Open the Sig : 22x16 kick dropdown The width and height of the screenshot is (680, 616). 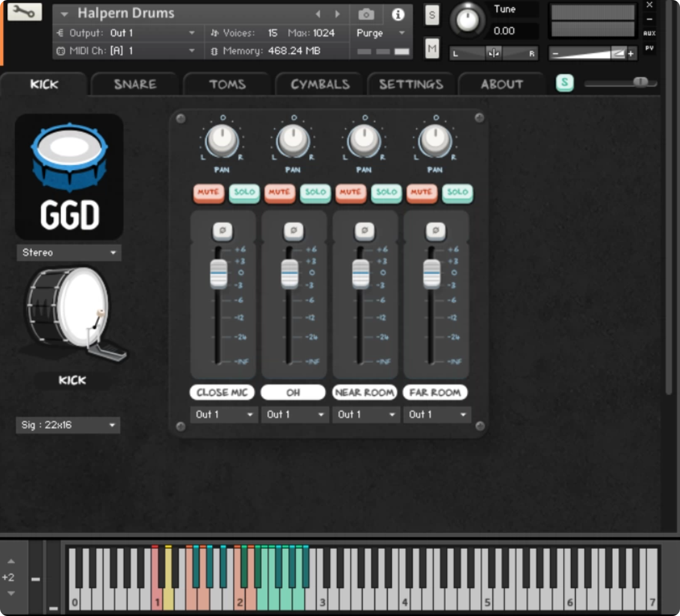(68, 425)
